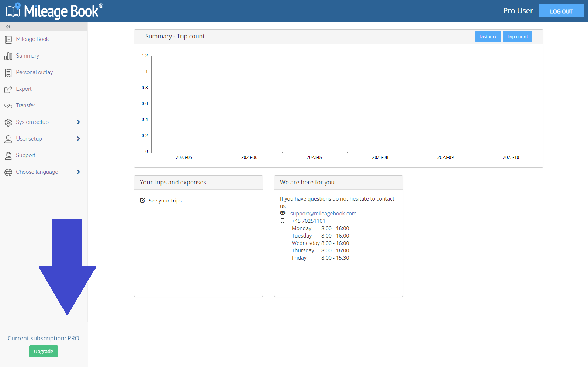Image resolution: width=588 pixels, height=367 pixels.
Task: Click the LOG OUT button
Action: coord(561,11)
